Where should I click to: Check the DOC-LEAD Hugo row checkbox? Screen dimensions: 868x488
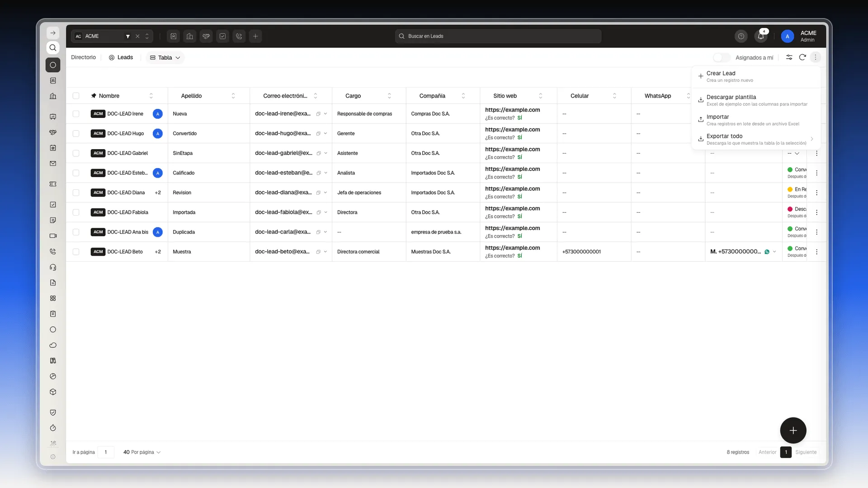(76, 133)
